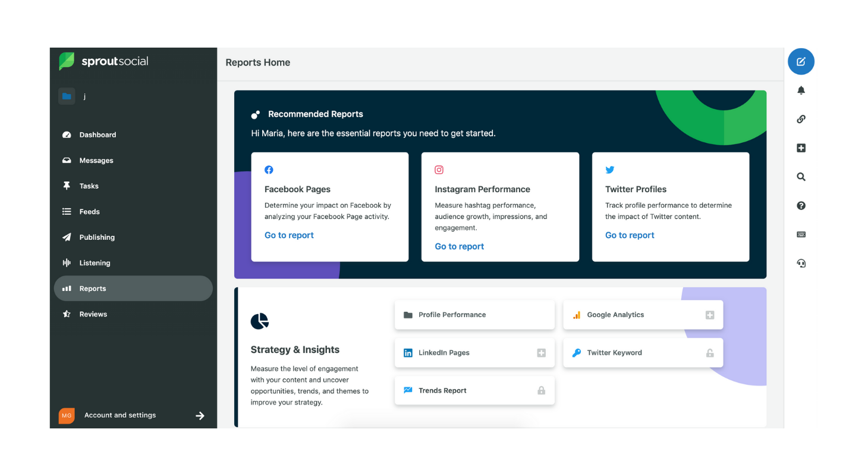Open Messages in sidebar
The width and height of the screenshot is (868, 476).
(x=133, y=161)
